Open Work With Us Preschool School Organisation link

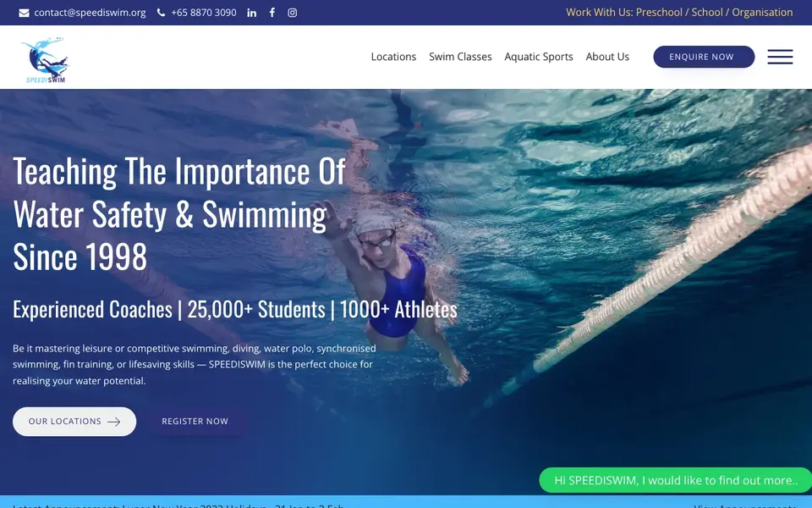(679, 13)
